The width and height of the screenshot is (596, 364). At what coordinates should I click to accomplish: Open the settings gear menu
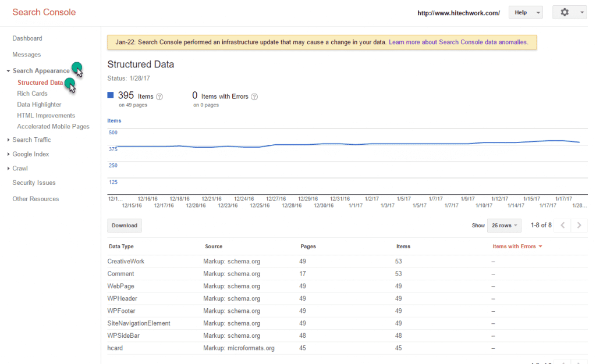pyautogui.click(x=565, y=13)
